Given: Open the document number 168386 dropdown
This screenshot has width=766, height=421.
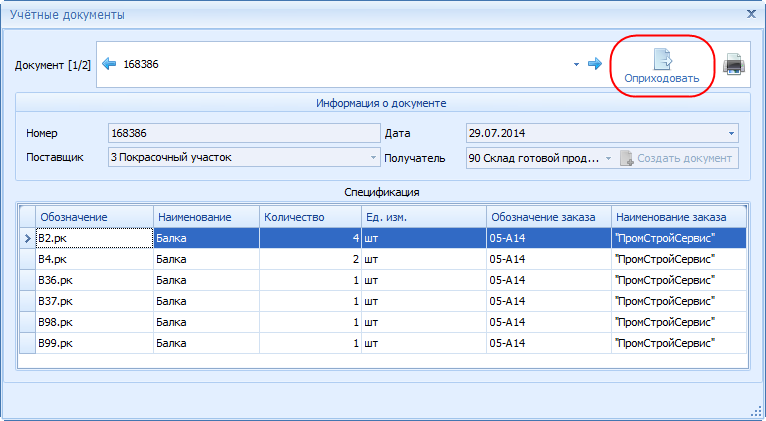Looking at the screenshot, I should tap(576, 65).
